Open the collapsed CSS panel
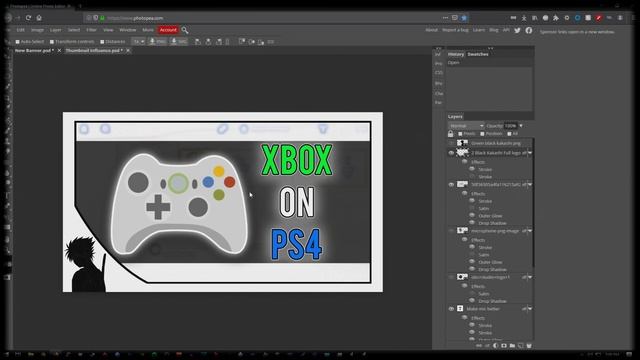The width and height of the screenshot is (640, 360). click(x=439, y=73)
